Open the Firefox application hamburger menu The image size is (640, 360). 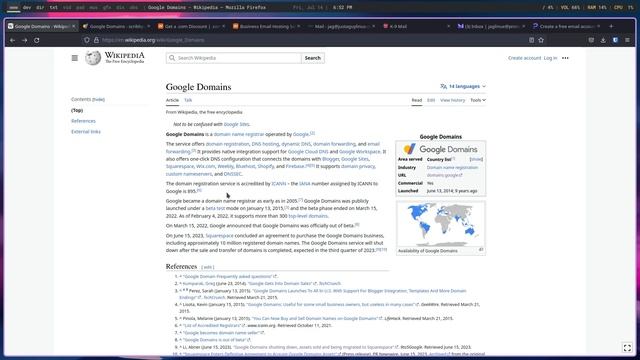click(627, 40)
